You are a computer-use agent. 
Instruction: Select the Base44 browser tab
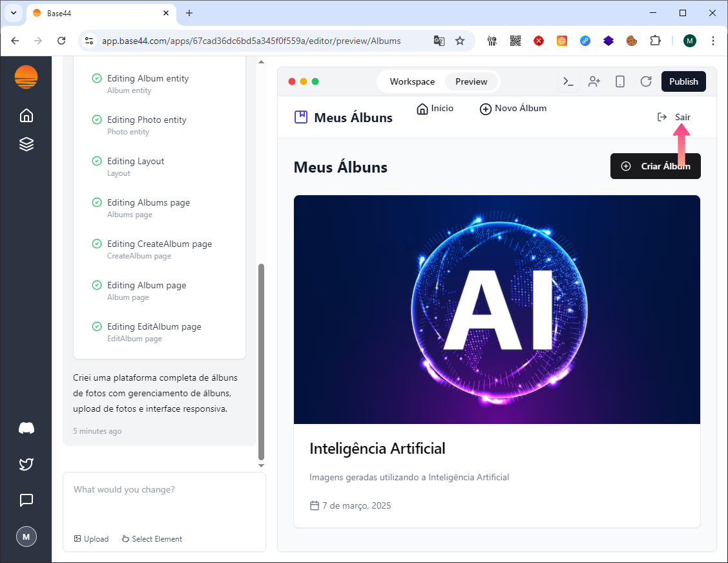click(101, 14)
